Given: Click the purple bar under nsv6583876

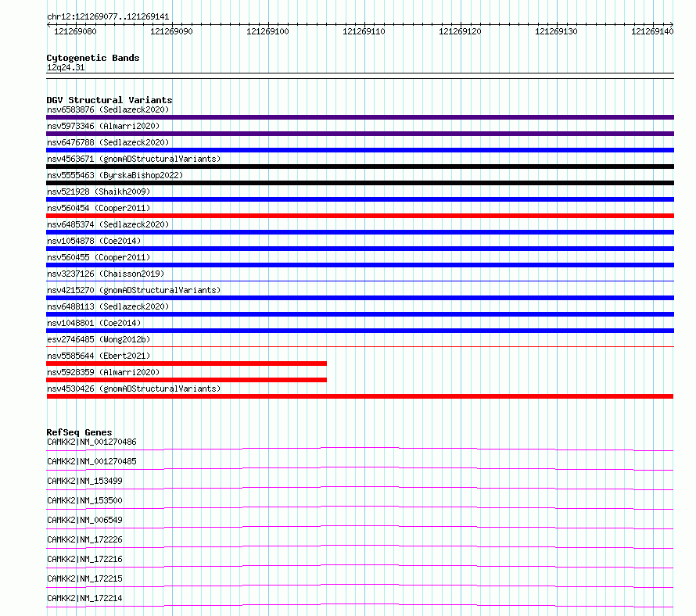Looking at the screenshot, I should coord(360,117).
